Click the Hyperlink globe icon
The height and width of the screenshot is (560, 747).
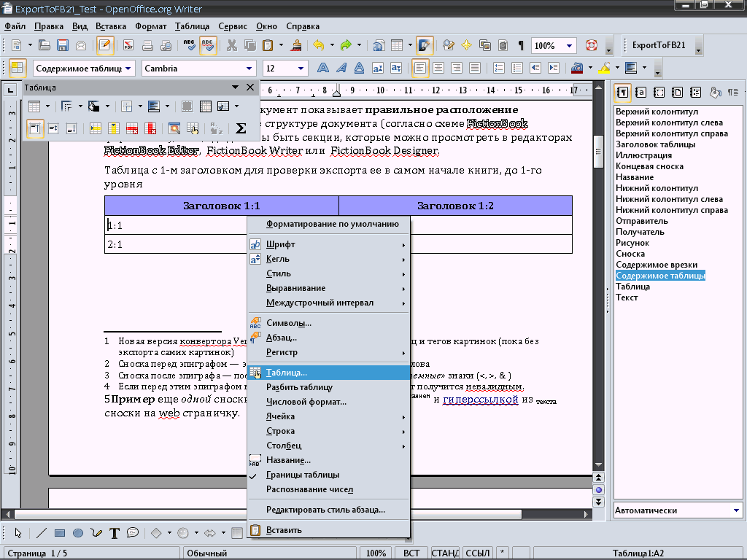tap(379, 45)
